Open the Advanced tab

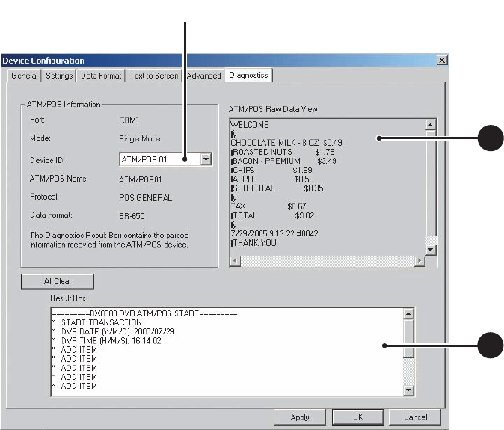pyautogui.click(x=203, y=76)
